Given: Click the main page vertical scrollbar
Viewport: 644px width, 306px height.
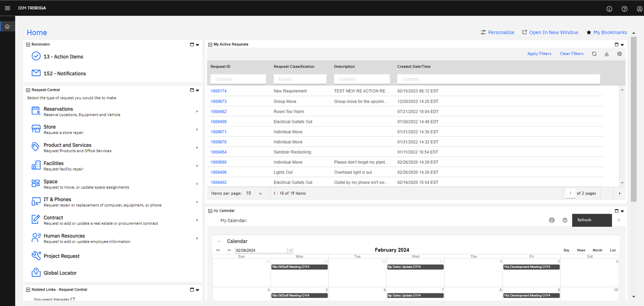Looking at the screenshot, I should pos(633,118).
